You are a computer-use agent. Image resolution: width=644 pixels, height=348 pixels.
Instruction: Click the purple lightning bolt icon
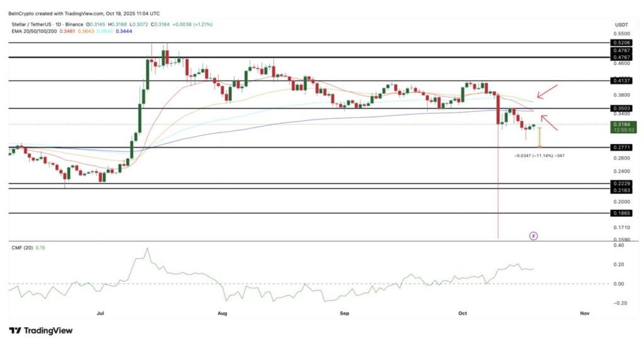pos(534,236)
